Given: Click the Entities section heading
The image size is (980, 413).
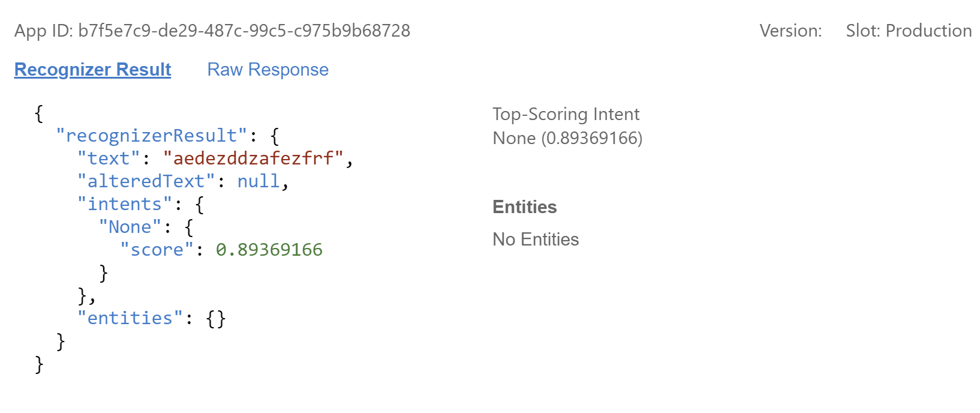Looking at the screenshot, I should 524,206.
